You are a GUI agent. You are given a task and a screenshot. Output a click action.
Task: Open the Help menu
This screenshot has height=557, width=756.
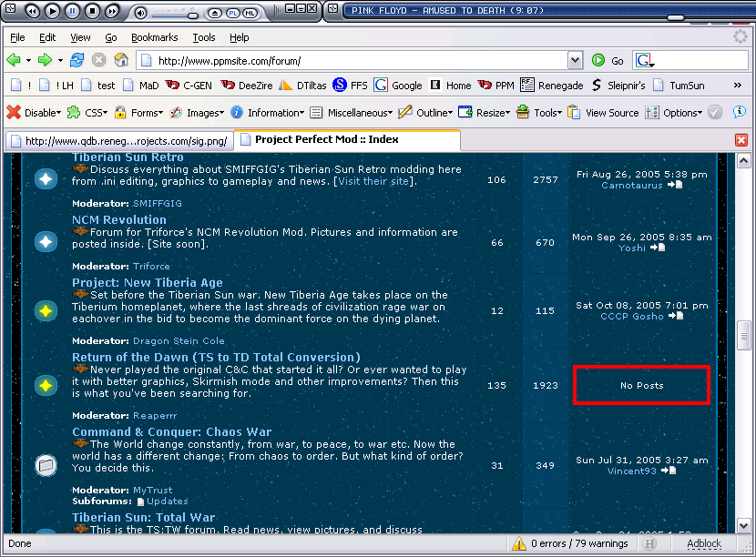tap(240, 37)
